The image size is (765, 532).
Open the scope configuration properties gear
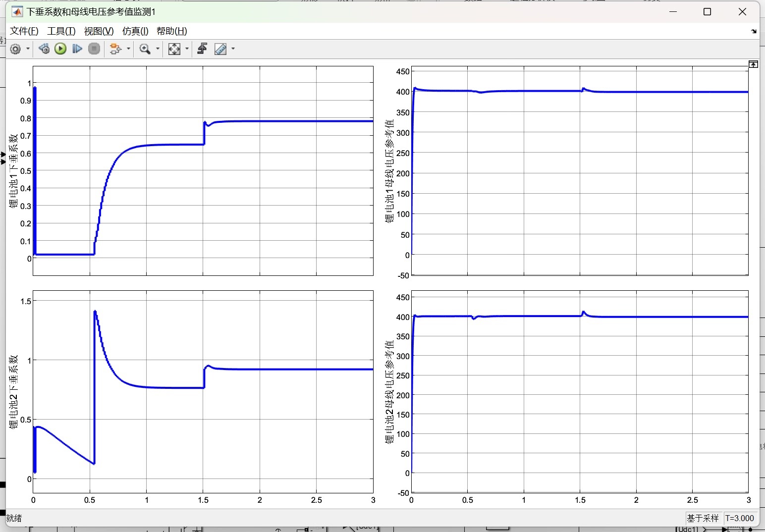click(x=15, y=49)
